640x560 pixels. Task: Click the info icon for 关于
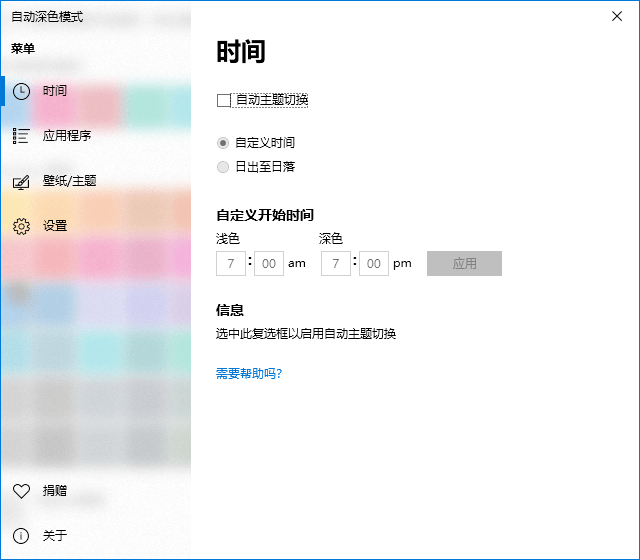(x=21, y=536)
